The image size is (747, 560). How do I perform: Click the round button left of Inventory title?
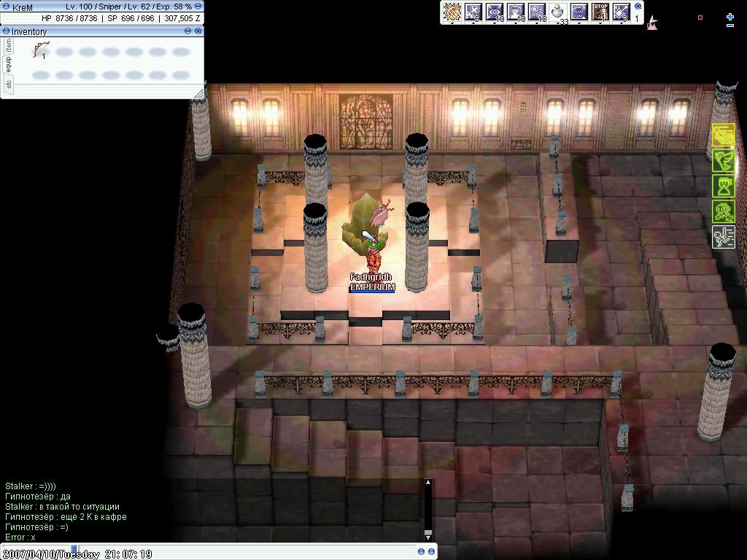[x=6, y=31]
